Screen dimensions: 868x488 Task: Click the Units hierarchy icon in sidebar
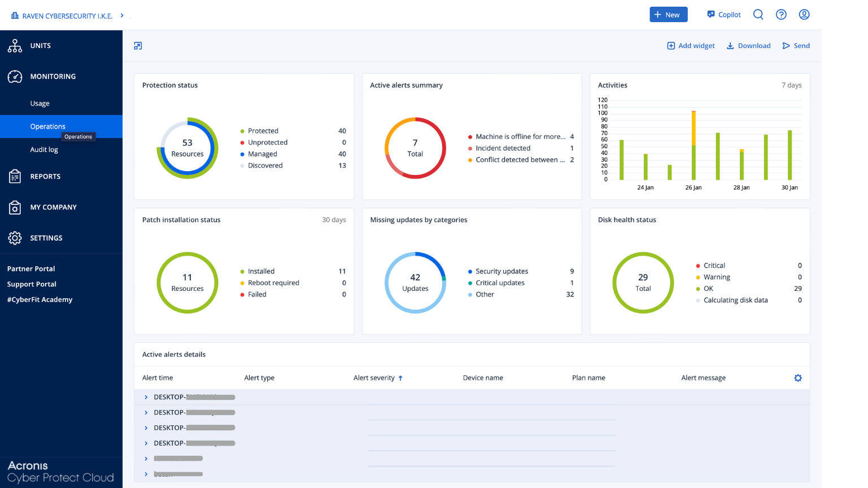(15, 46)
